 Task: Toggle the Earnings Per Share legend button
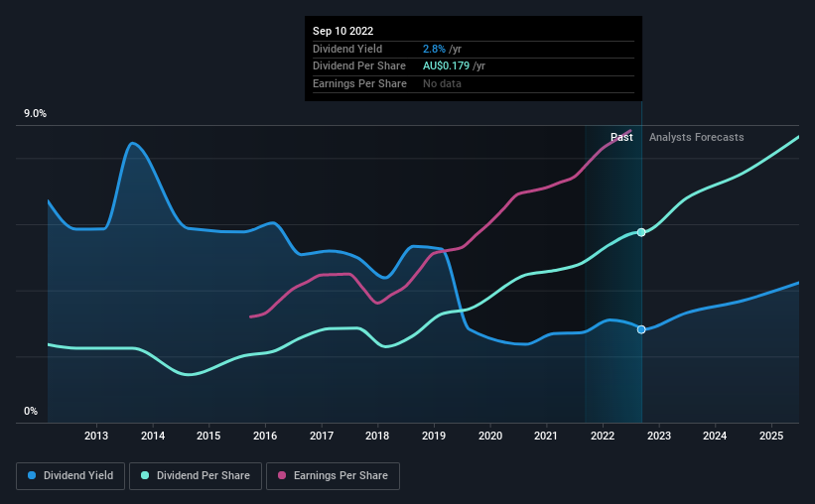coord(333,476)
